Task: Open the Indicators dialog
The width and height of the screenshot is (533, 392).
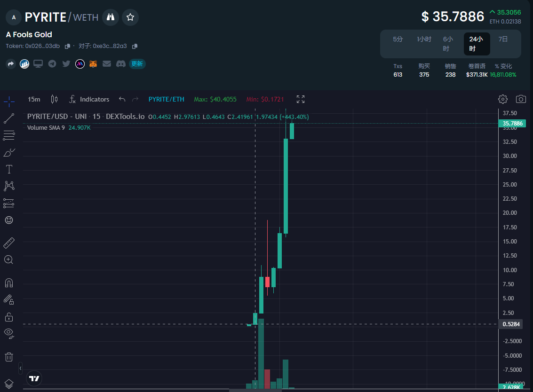Action: point(89,99)
